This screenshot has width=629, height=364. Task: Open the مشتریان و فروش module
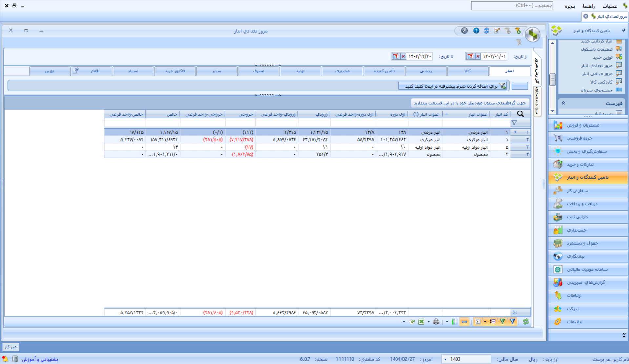click(588, 125)
